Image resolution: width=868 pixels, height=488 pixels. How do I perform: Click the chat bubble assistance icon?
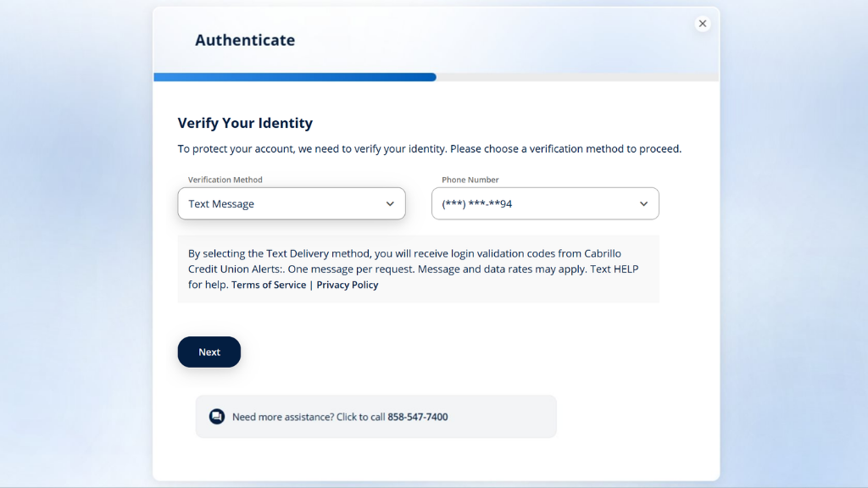point(217,417)
